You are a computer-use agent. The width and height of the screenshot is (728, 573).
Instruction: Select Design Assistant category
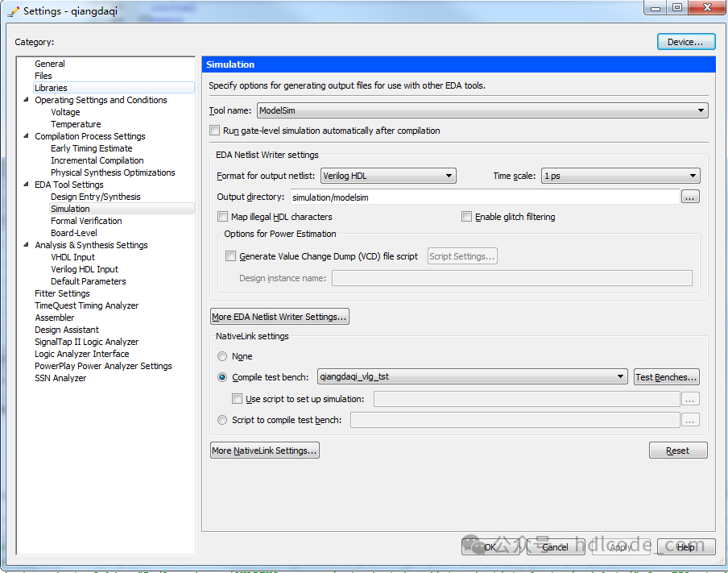click(x=67, y=330)
